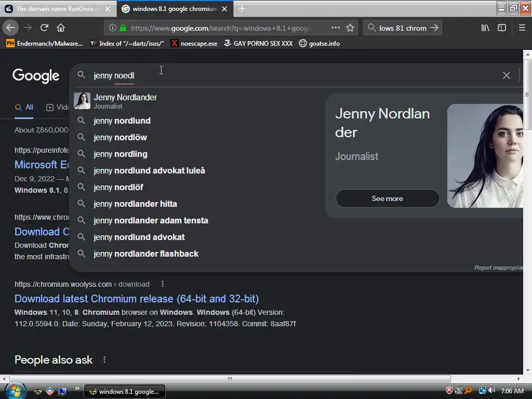Switch to Videos results tab

click(57, 108)
